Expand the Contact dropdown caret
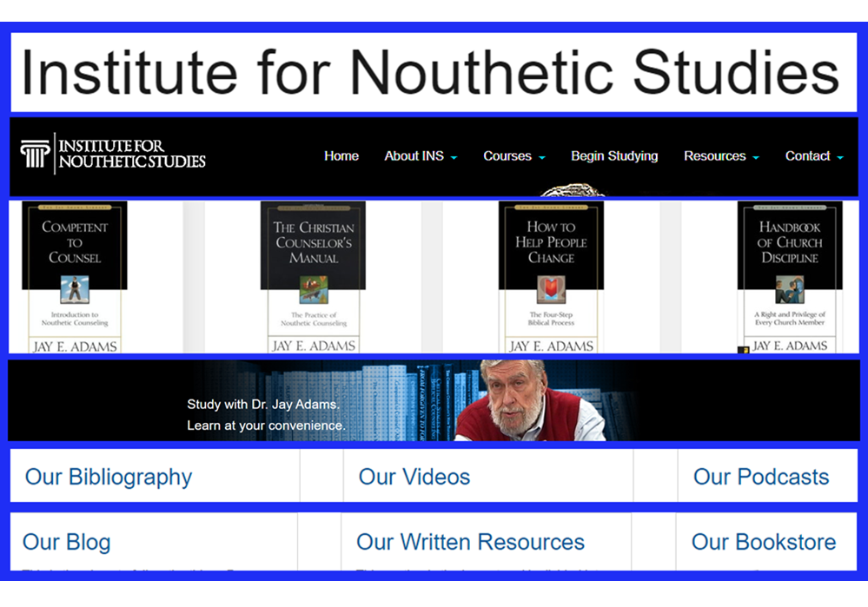The image size is (868, 607). [840, 158]
